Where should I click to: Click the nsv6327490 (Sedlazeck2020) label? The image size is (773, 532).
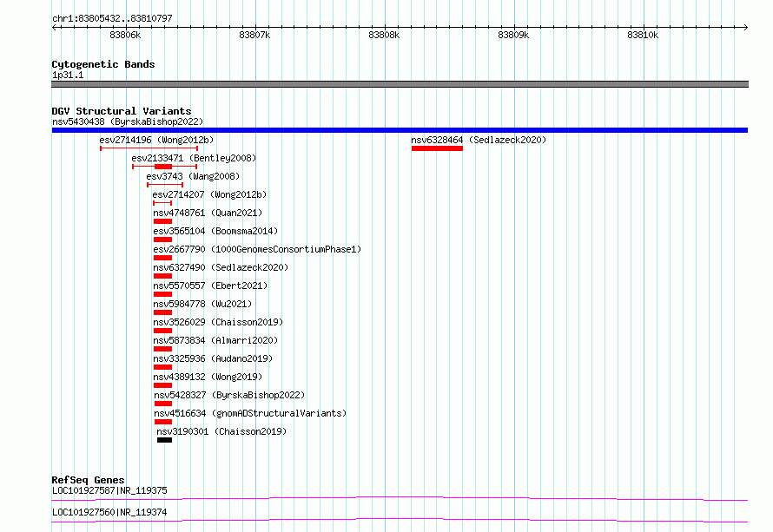pyautogui.click(x=221, y=267)
